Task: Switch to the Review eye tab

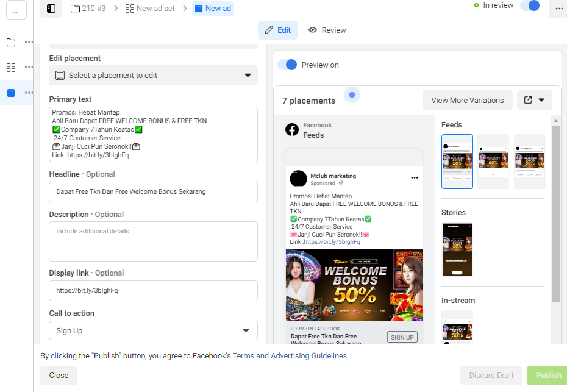Action: 327,30
